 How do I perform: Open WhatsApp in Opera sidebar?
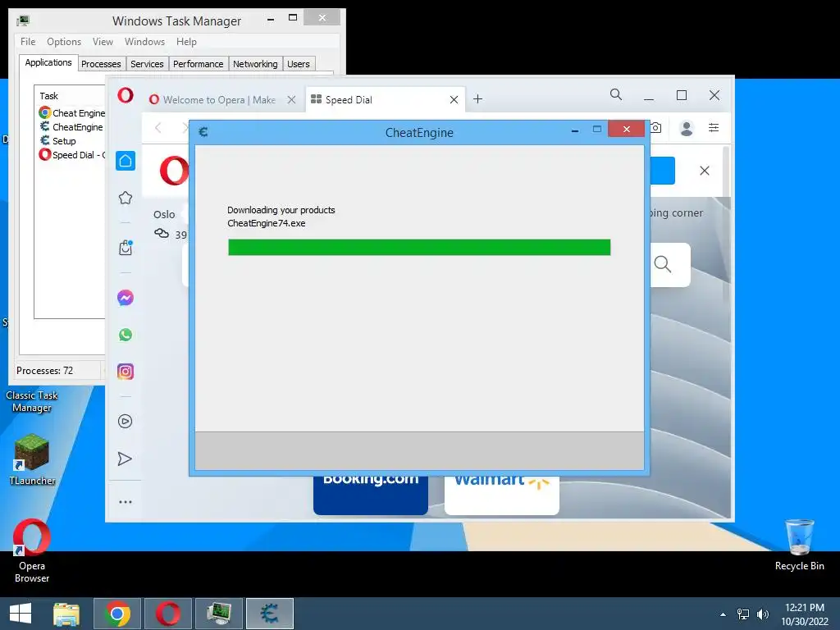click(126, 335)
